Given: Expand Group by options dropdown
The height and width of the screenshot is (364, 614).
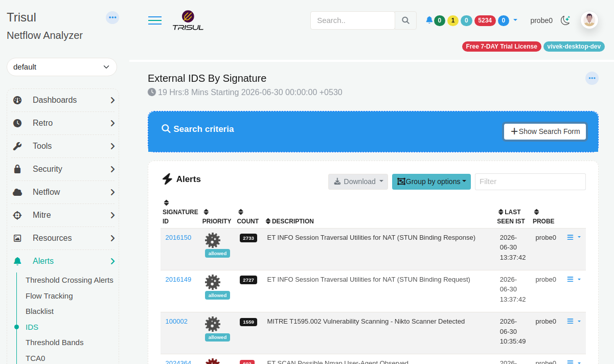Looking at the screenshot, I should click(x=431, y=181).
